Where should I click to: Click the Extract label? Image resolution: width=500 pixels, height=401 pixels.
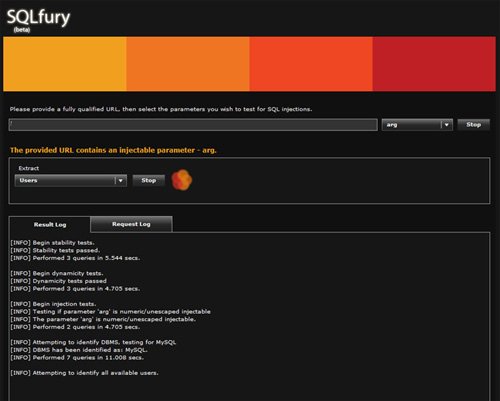pyautogui.click(x=29, y=168)
